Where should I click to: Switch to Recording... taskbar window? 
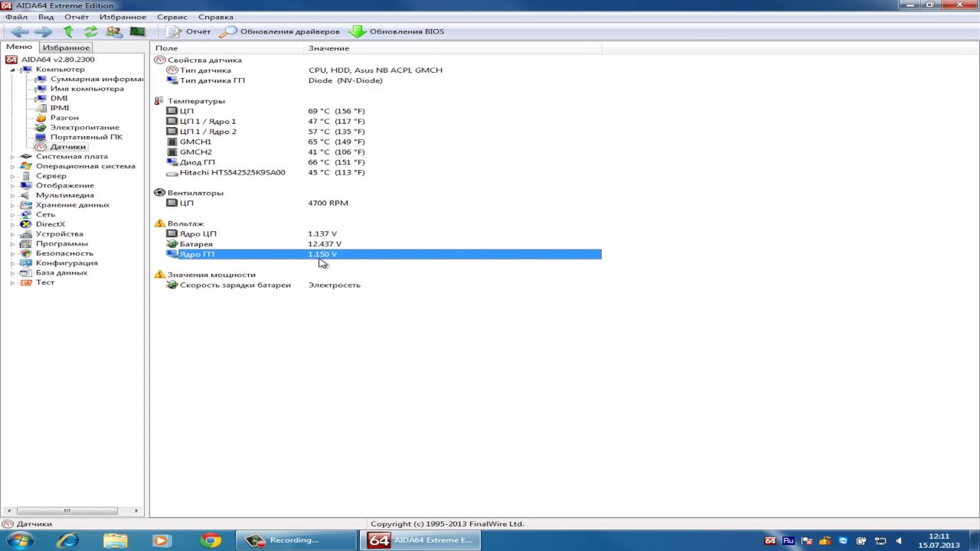(x=296, y=540)
